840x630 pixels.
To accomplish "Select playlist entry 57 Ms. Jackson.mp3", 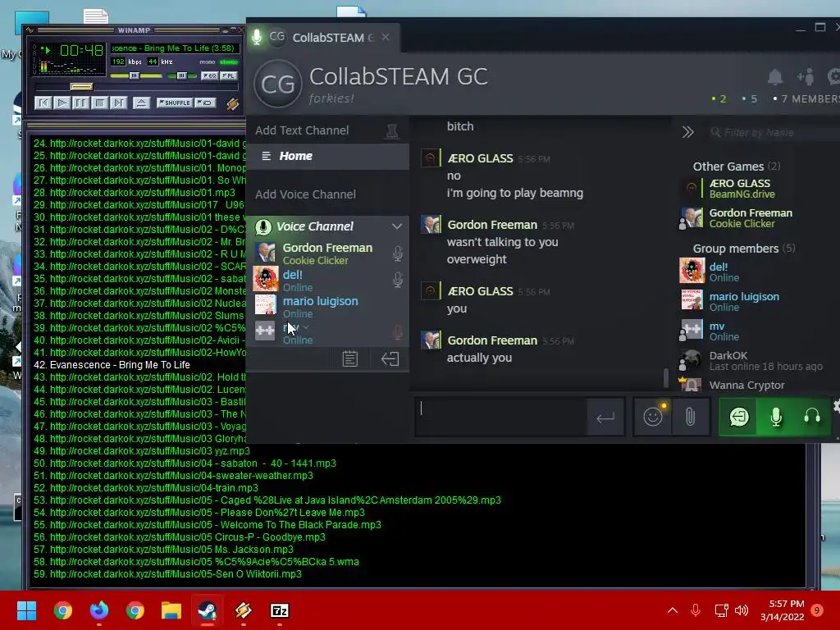I will point(163,550).
